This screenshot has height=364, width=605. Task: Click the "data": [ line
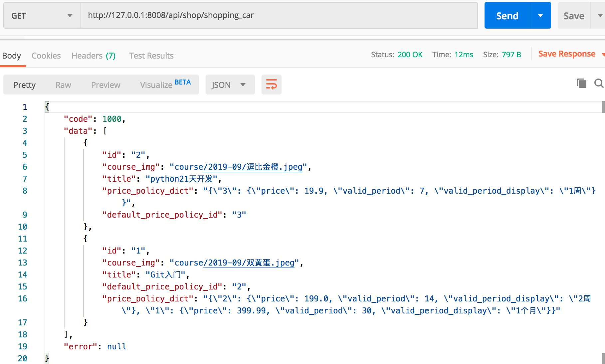click(86, 131)
